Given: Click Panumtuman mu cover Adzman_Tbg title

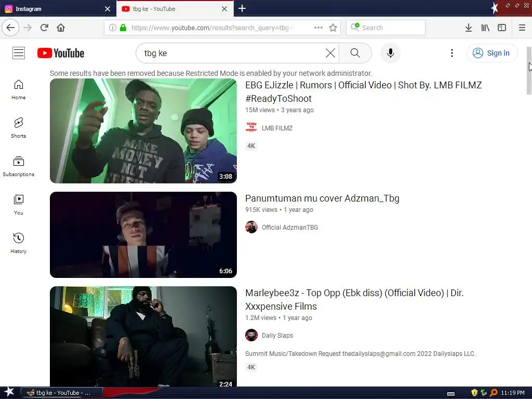Looking at the screenshot, I should click(322, 198).
